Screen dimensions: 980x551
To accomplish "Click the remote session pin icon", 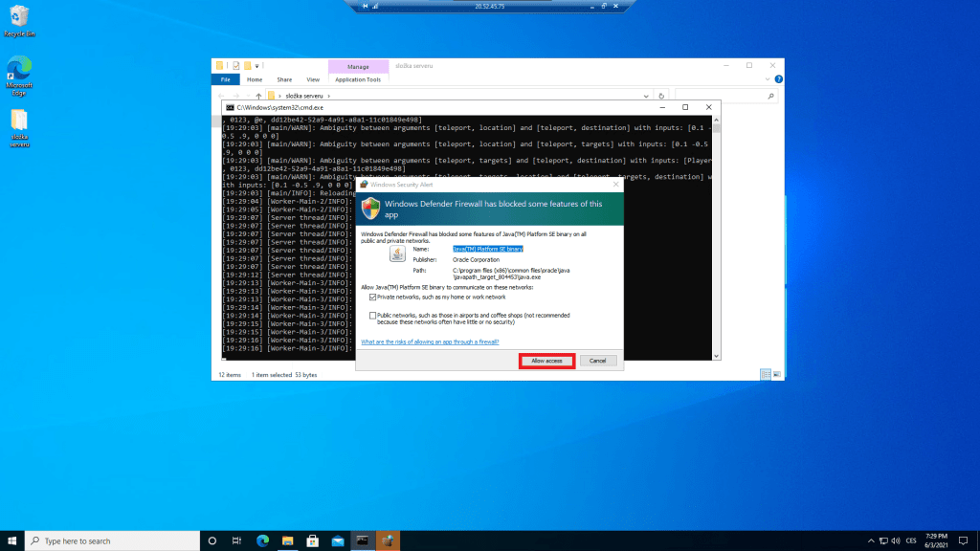I will (x=365, y=7).
